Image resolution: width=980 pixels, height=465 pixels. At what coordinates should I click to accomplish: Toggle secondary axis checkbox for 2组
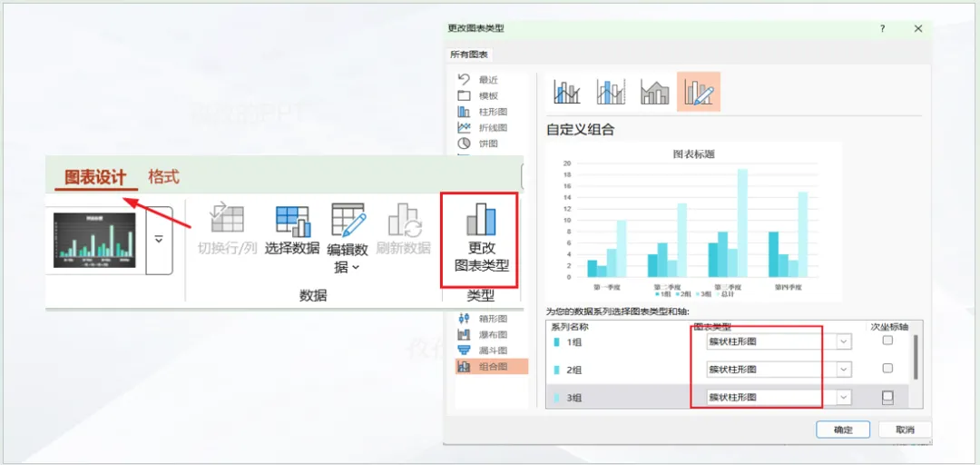tap(887, 368)
